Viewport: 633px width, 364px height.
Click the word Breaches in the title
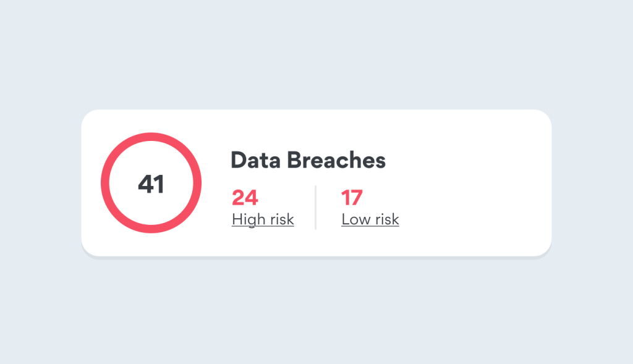[x=336, y=160]
